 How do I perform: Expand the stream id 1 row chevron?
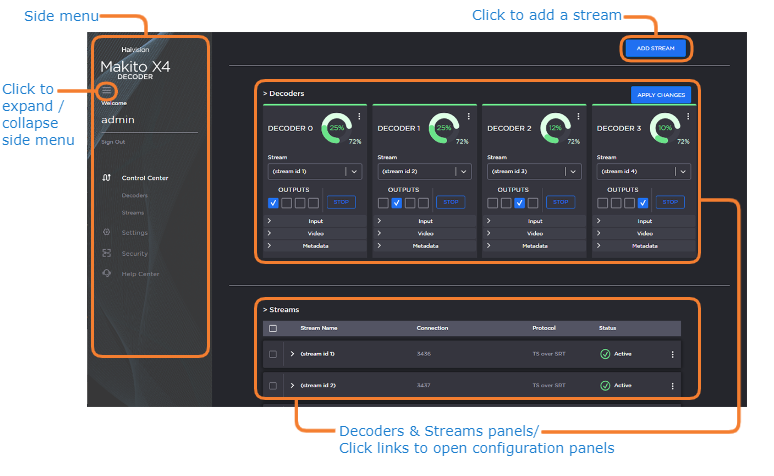[292, 355]
